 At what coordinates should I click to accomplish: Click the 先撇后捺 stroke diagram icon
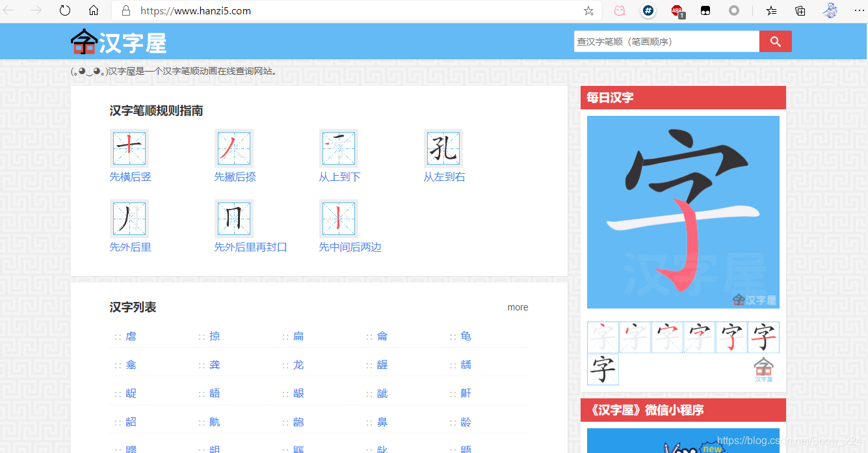tap(234, 148)
